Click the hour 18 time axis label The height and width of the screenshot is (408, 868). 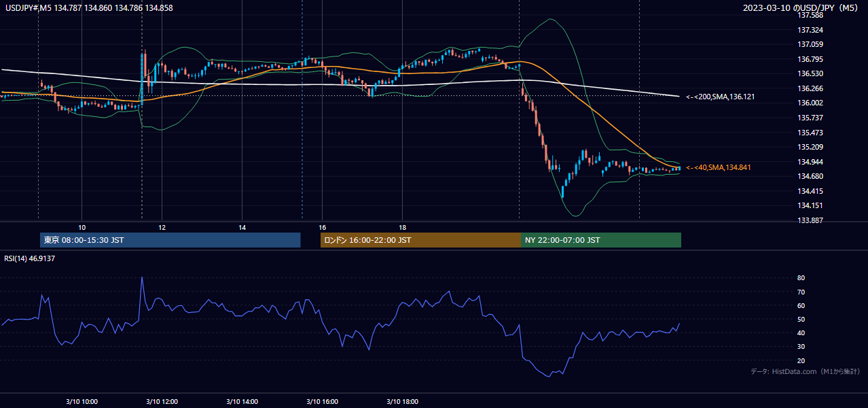pyautogui.click(x=402, y=227)
